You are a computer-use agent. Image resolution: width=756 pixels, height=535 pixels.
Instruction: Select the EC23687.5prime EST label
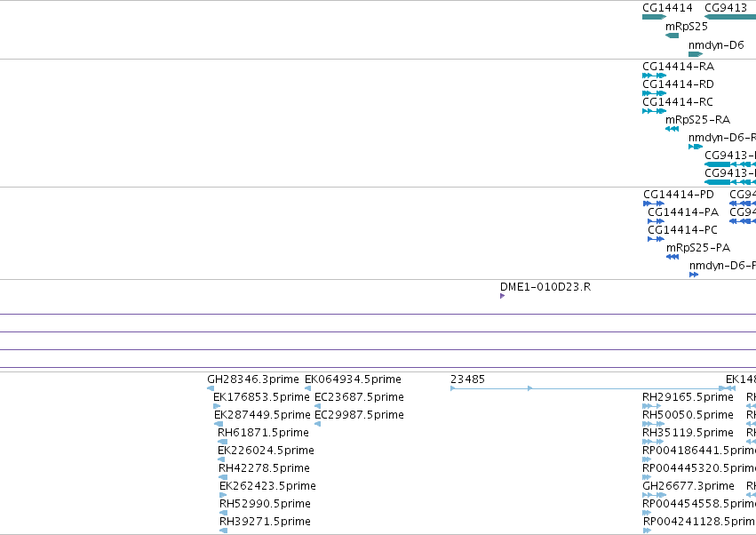(x=359, y=397)
